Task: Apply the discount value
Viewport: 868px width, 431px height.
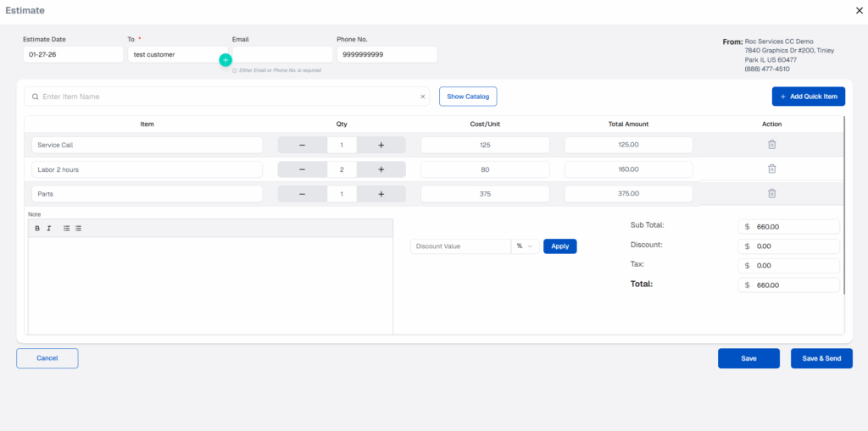Action: coord(559,246)
